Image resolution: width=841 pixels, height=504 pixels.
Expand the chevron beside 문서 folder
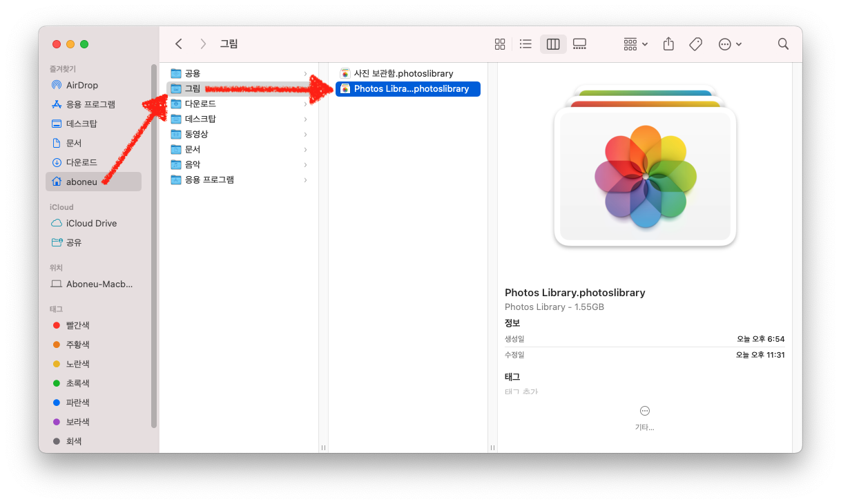tap(305, 149)
